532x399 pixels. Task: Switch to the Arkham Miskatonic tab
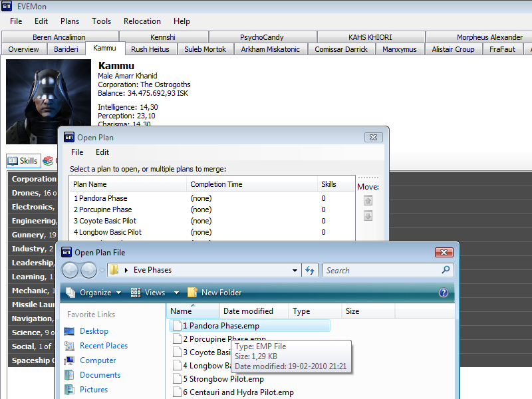[271, 49]
